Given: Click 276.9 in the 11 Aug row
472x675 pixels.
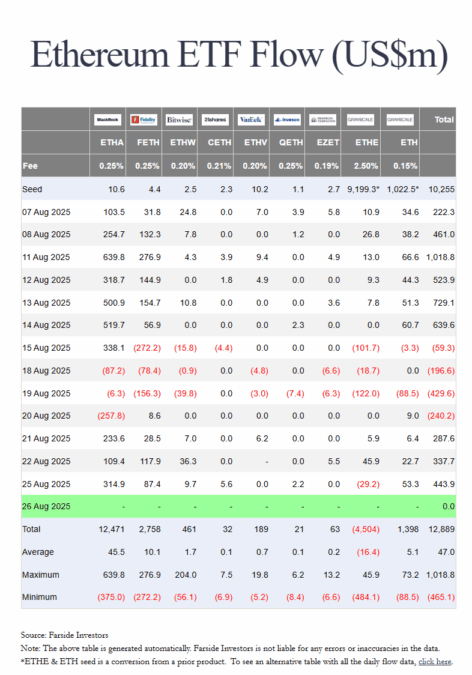Looking at the screenshot, I should tap(150, 257).
